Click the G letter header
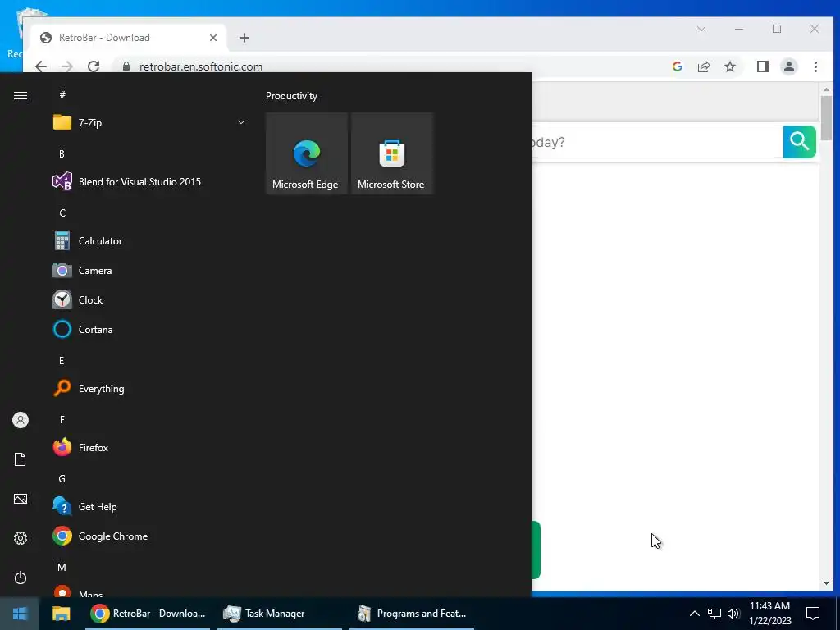This screenshot has height=630, width=840. [62, 479]
